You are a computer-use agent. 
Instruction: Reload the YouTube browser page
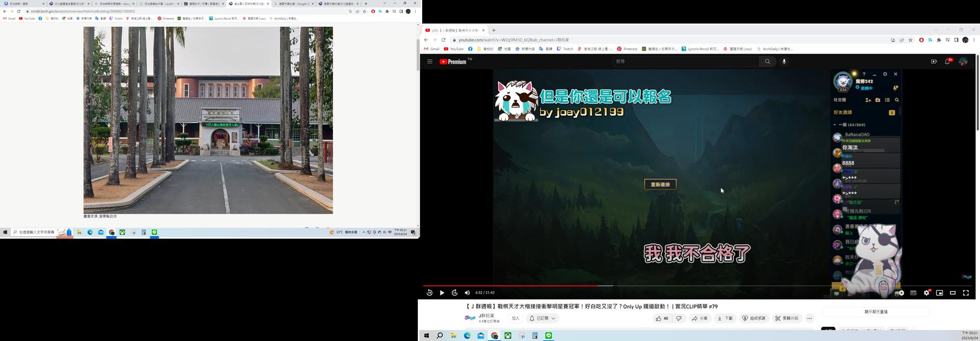pyautogui.click(x=444, y=40)
